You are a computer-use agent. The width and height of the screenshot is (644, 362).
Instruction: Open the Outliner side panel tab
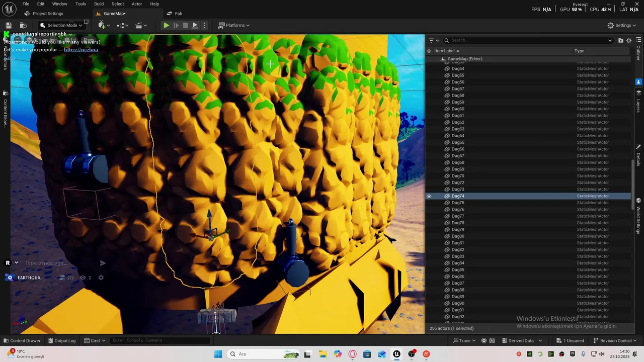pos(638,49)
